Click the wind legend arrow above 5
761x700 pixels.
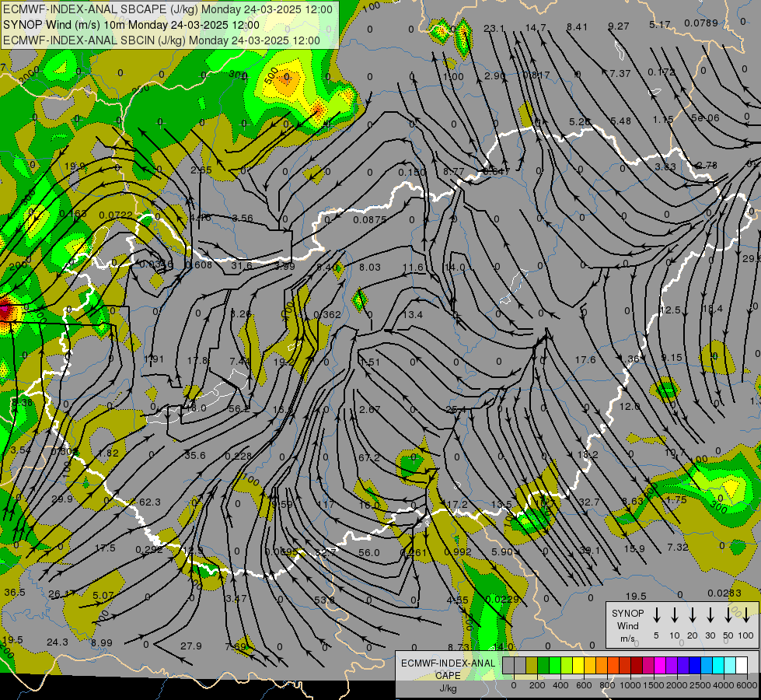(x=656, y=614)
